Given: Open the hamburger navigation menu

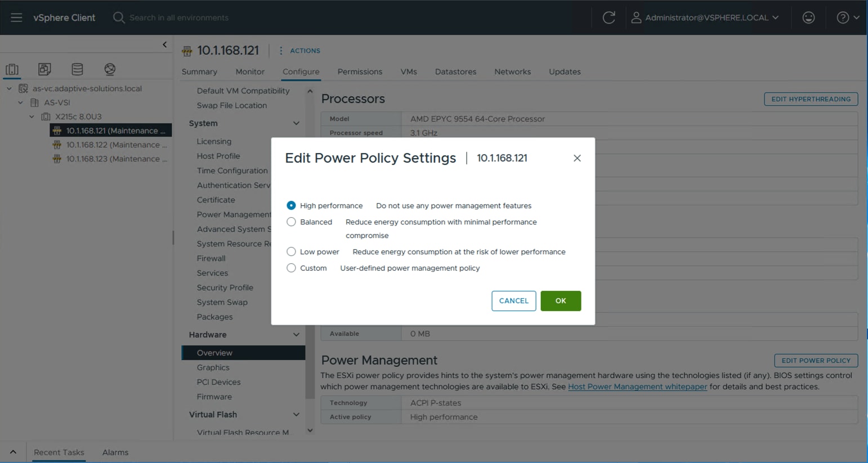Looking at the screenshot, I should click(x=16, y=17).
